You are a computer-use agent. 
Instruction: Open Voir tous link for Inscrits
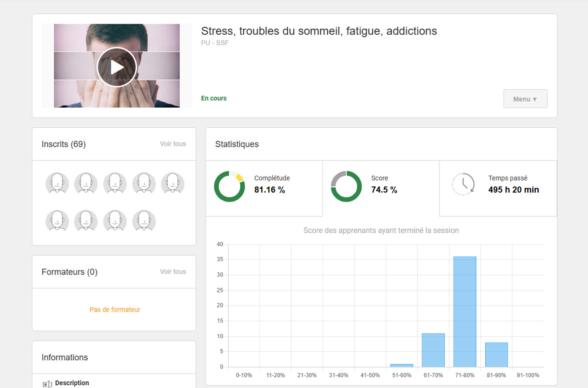[173, 144]
